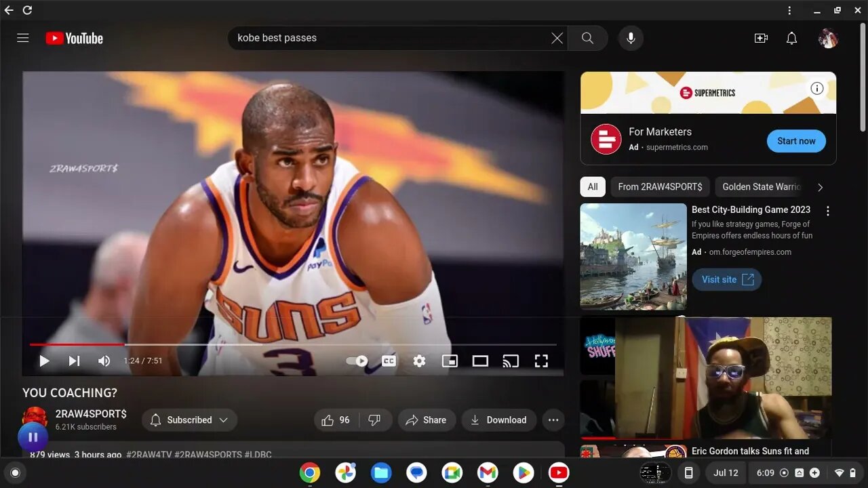Click the #2RAW4SPORTS hashtag
Viewport: 868px width, 488px height.
[208, 455]
